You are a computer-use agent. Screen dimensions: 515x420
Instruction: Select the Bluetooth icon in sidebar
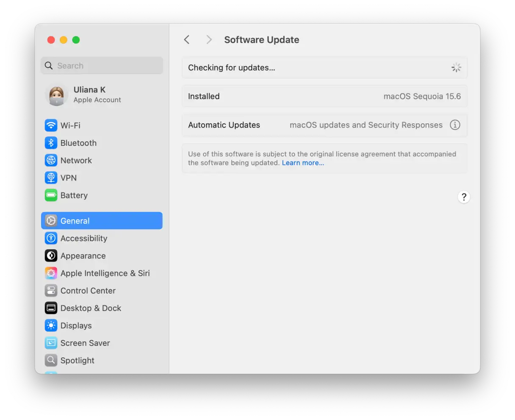51,143
